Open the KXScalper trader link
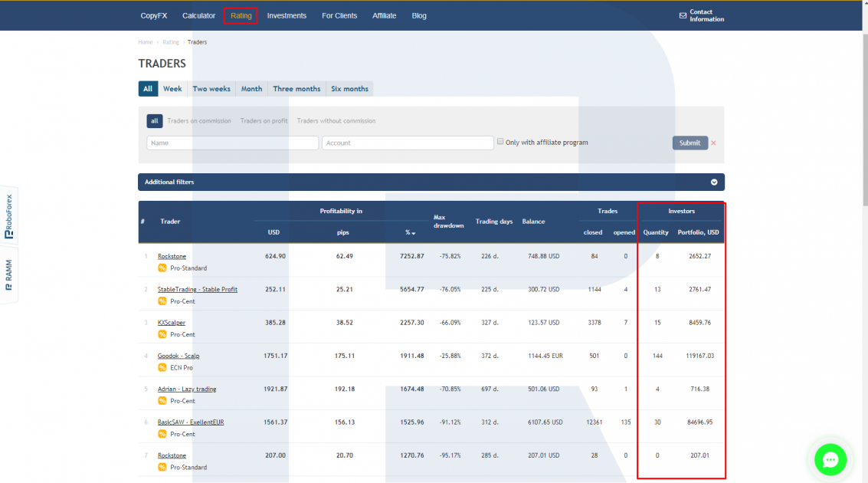 coord(172,323)
